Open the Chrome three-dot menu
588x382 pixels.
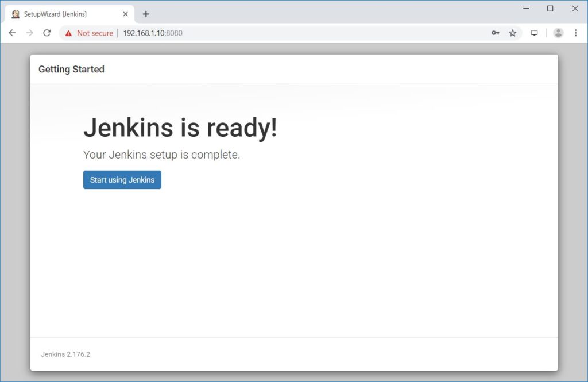point(575,33)
